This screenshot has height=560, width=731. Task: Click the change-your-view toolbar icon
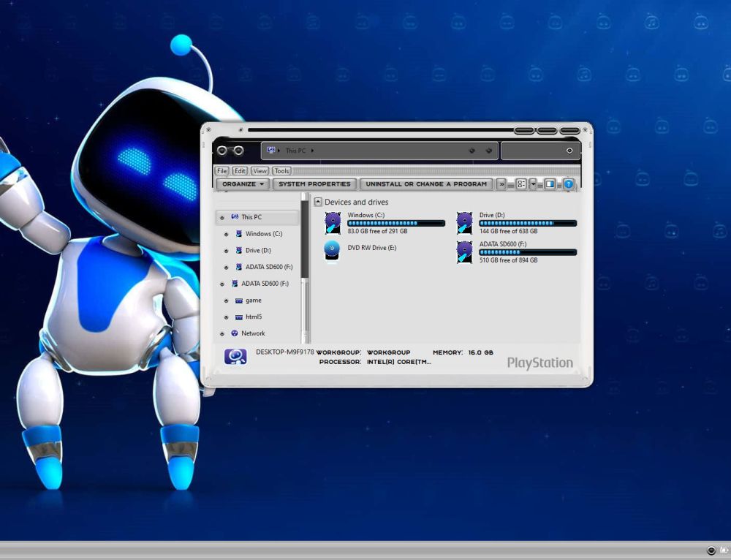point(522,183)
